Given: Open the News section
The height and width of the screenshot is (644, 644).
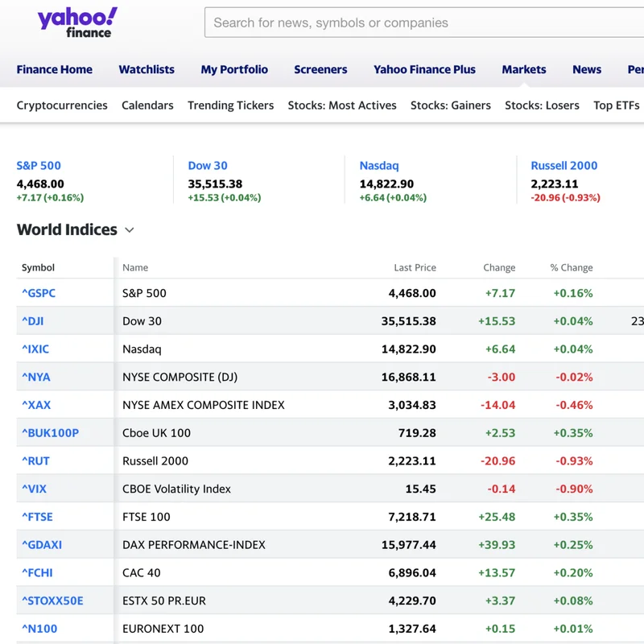Looking at the screenshot, I should (x=587, y=69).
